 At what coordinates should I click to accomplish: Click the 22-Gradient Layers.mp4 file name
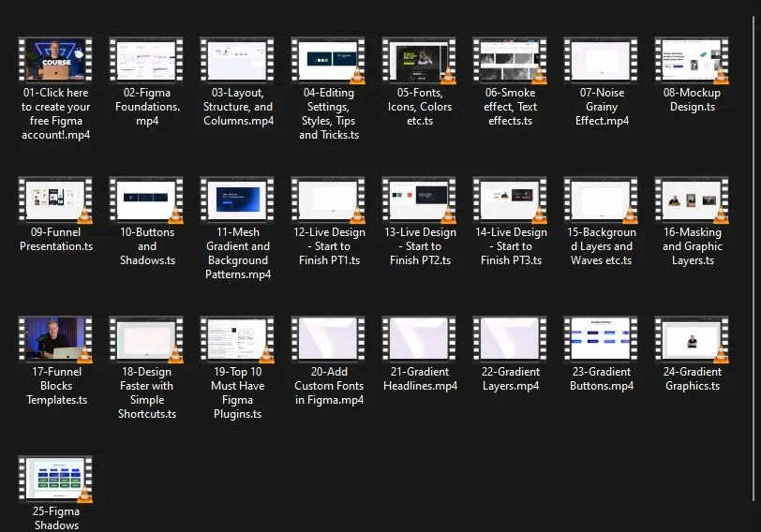pos(510,378)
